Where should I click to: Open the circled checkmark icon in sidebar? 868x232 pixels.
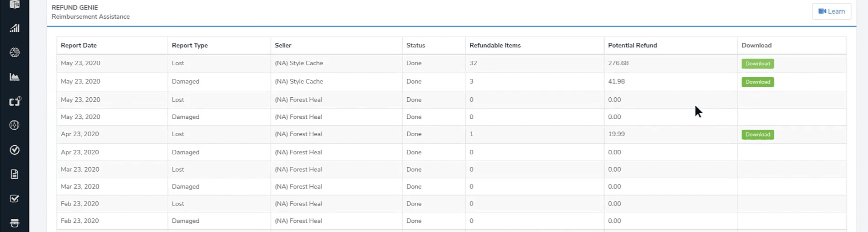(15, 150)
